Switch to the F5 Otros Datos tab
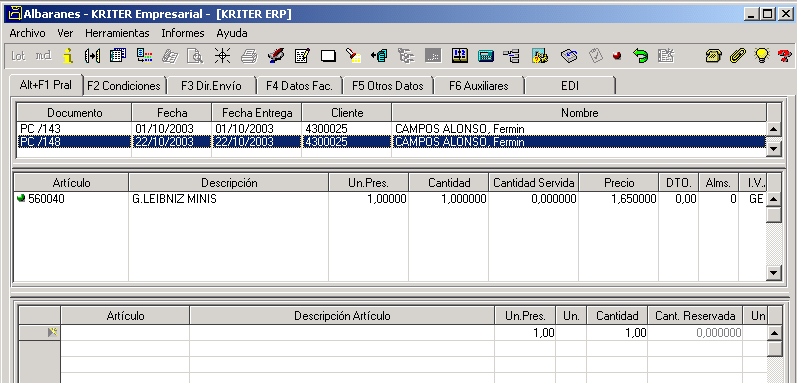The width and height of the screenshot is (797, 383). pos(388,86)
